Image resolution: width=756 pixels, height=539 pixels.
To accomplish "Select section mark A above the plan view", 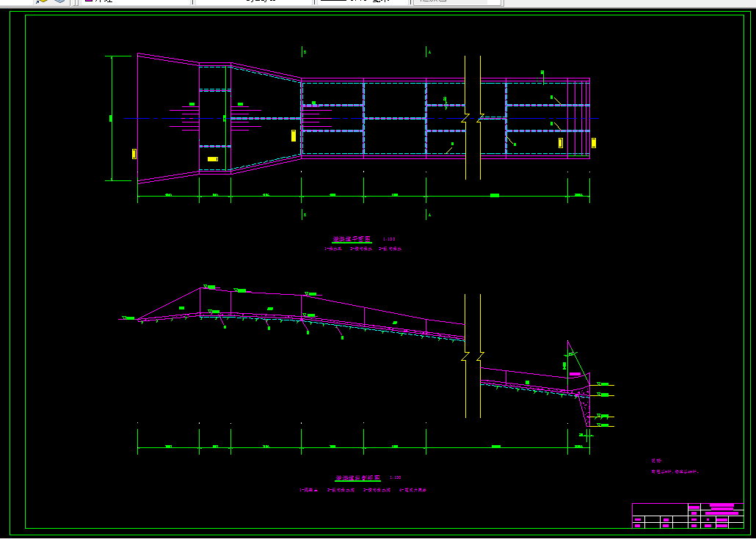I will point(429,52).
